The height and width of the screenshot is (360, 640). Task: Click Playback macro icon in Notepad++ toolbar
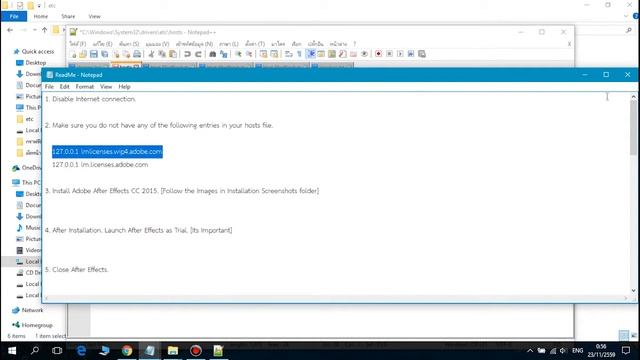[400, 54]
